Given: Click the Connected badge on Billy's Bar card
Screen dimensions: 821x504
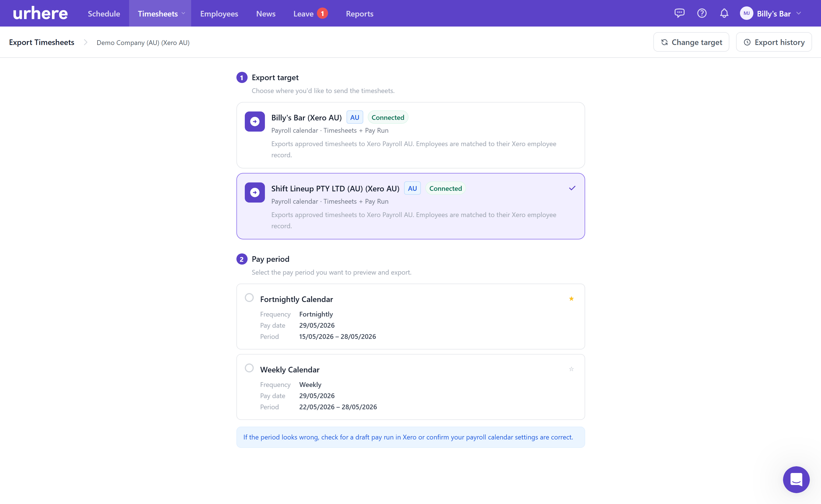Looking at the screenshot, I should 388,117.
